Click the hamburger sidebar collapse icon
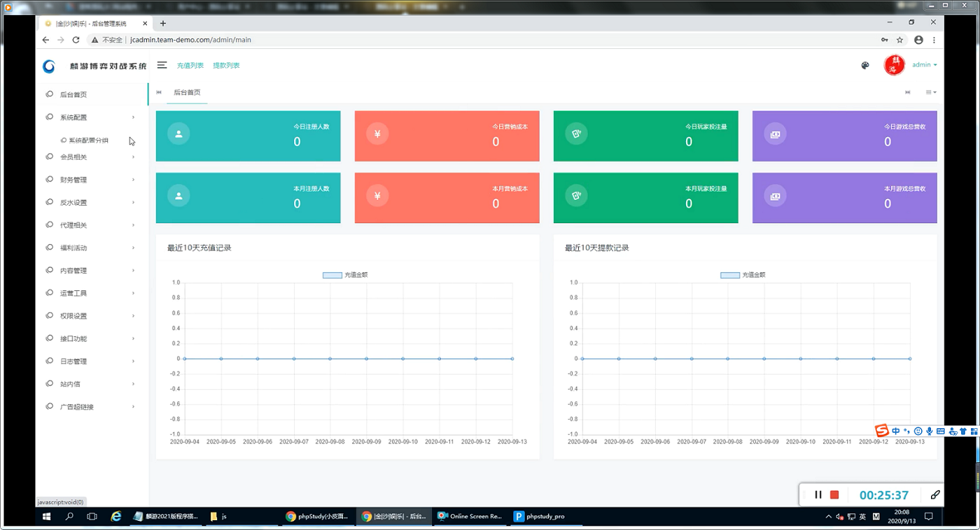This screenshot has height=530, width=980. pos(162,66)
